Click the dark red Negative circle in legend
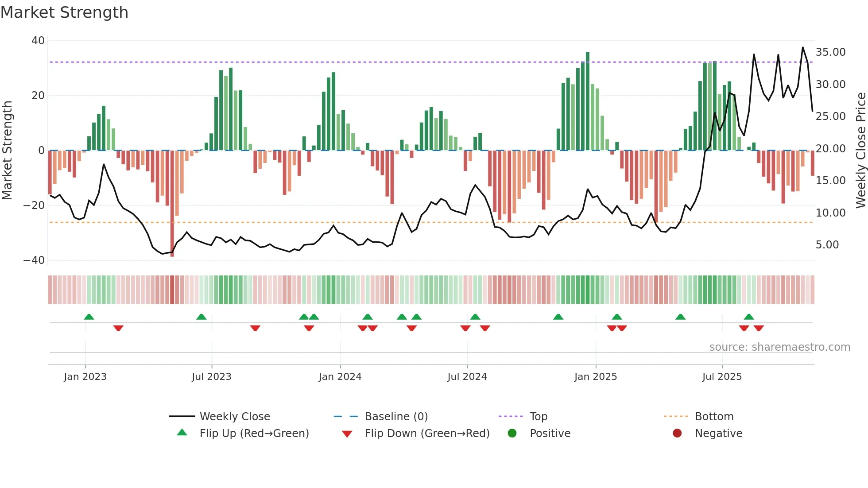The width and height of the screenshot is (868, 488). 677,433
